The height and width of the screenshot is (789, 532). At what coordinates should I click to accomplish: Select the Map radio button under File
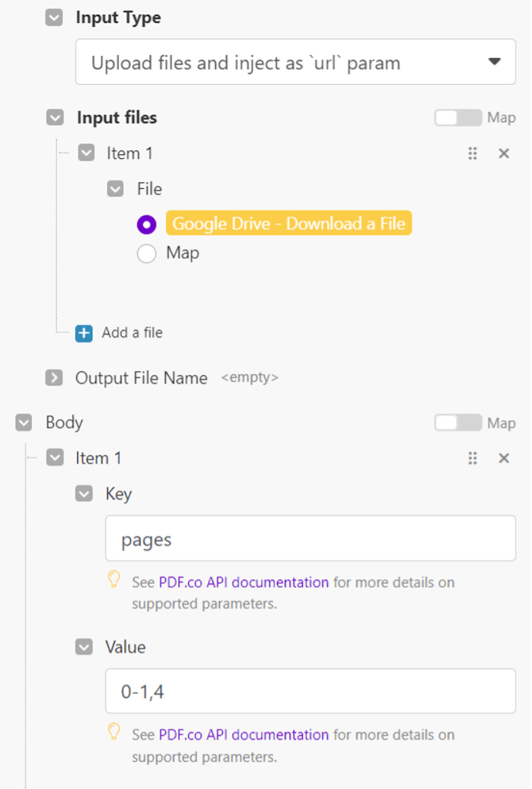[x=146, y=252]
